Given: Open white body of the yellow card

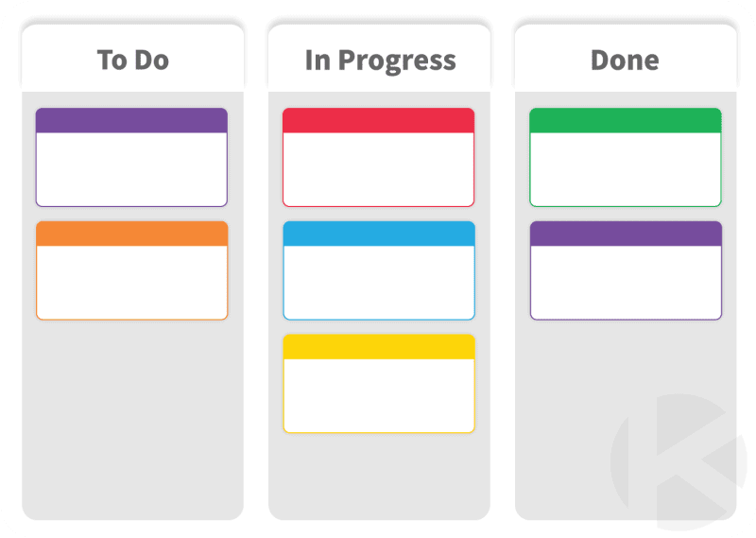Looking at the screenshot, I should pos(379,394).
